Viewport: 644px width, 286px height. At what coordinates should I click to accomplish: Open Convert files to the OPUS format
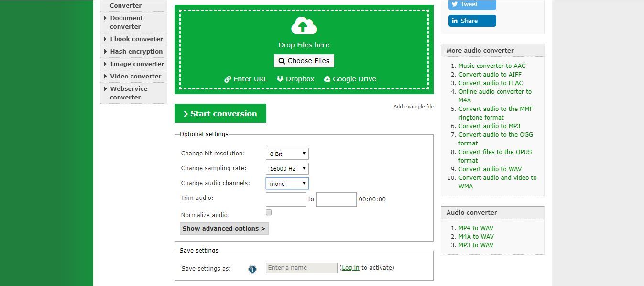(x=495, y=156)
